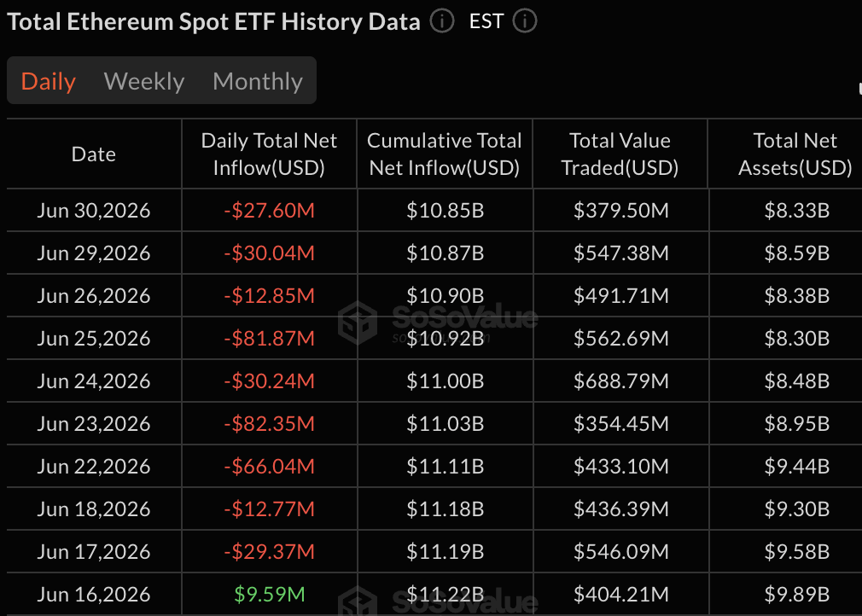Click the $10.85B cumulative inflow cell
862x616 pixels.
[446, 211]
